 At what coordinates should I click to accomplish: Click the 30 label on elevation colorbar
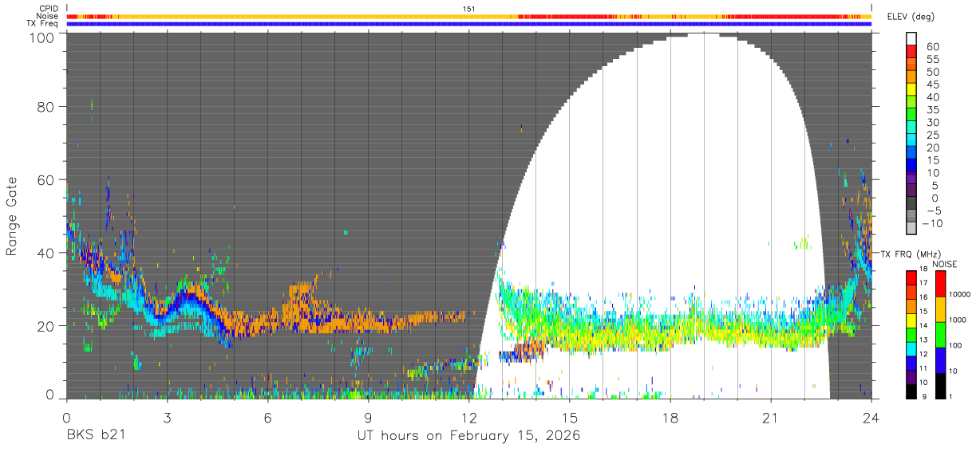click(x=931, y=122)
